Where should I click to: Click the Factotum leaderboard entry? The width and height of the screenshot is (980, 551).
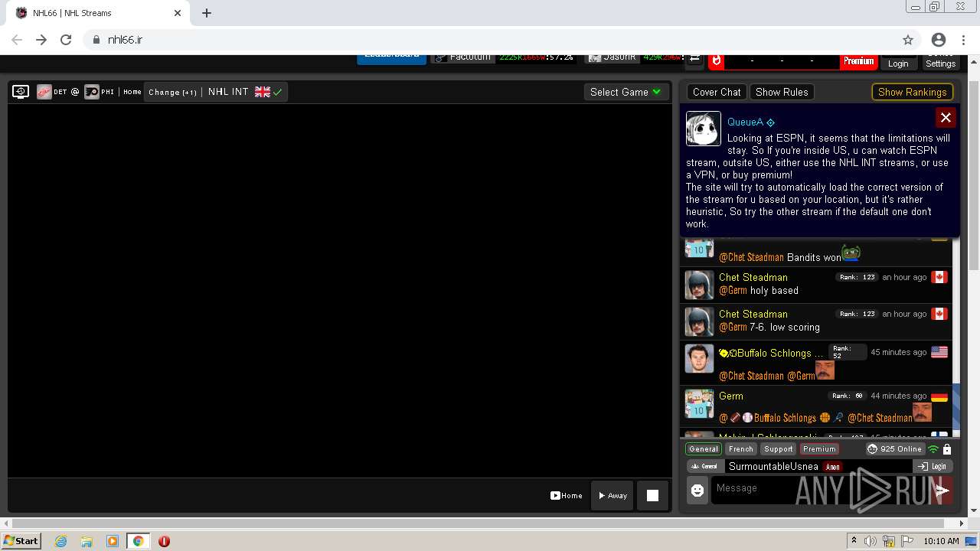[502, 57]
